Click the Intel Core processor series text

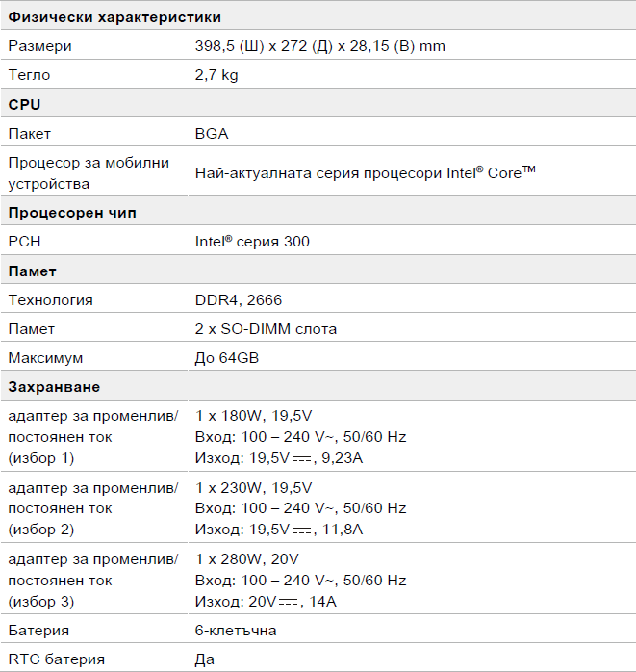pos(366,172)
